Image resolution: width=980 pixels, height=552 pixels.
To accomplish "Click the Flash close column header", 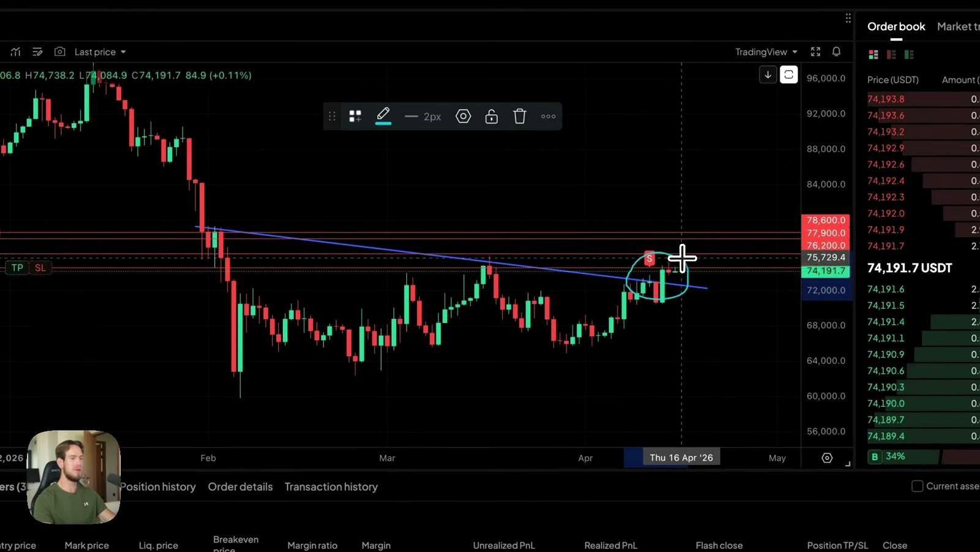I will 719,545.
